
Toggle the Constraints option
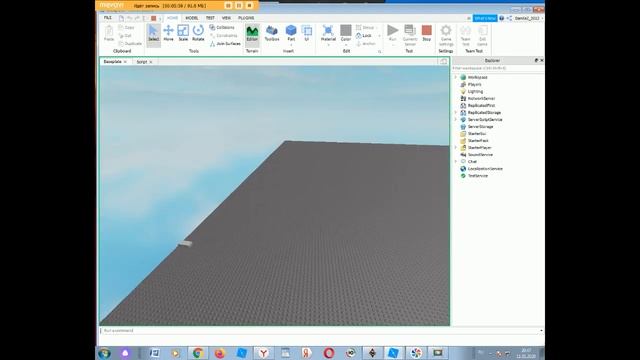(x=224, y=36)
